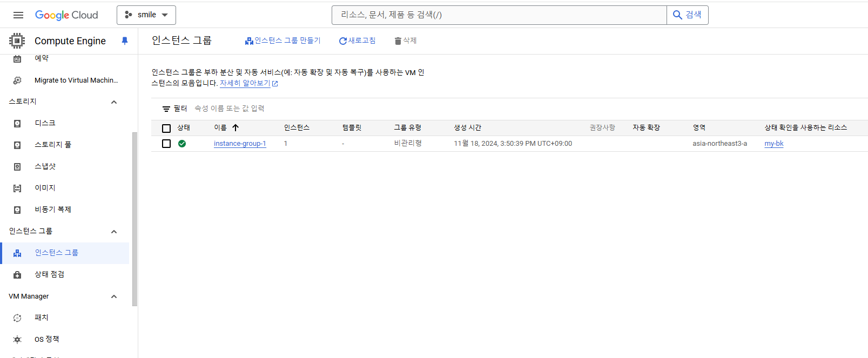Viewport: 868px width, 358px height.
Task: Click the 이미지 images icon
Action: [17, 188]
